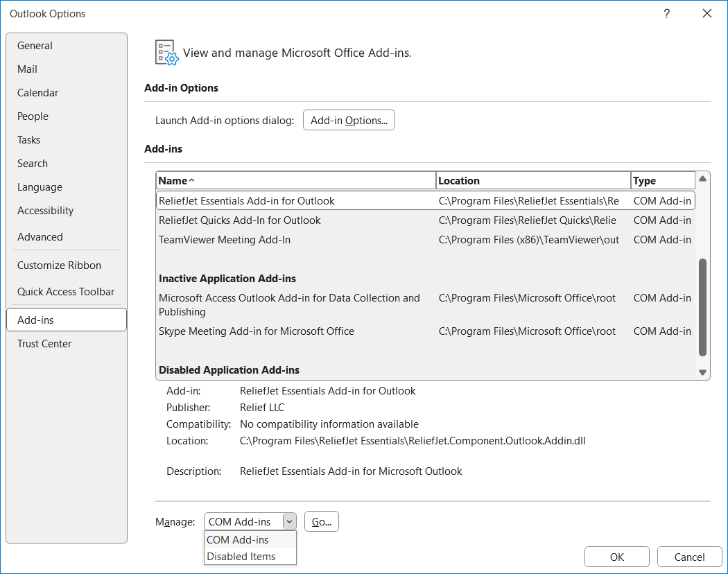728x574 pixels.
Task: Select ReliefJet Quicks Add-In for Outlook row
Action: [x=425, y=220]
